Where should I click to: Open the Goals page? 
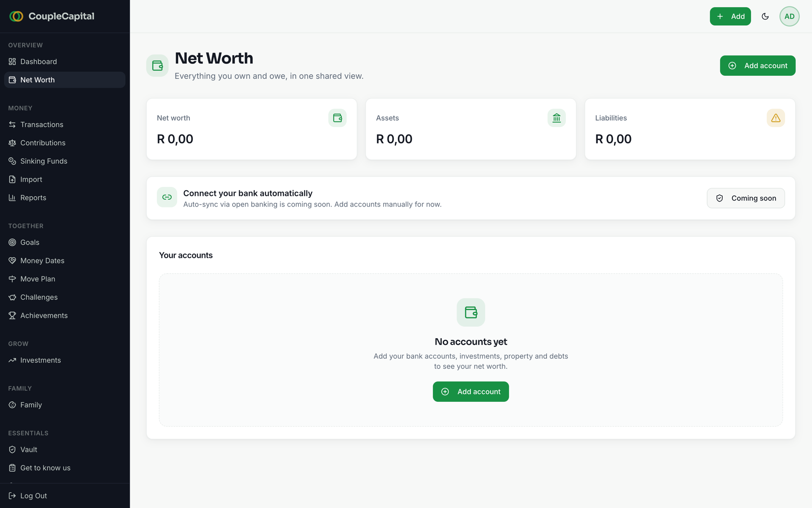(x=65, y=242)
